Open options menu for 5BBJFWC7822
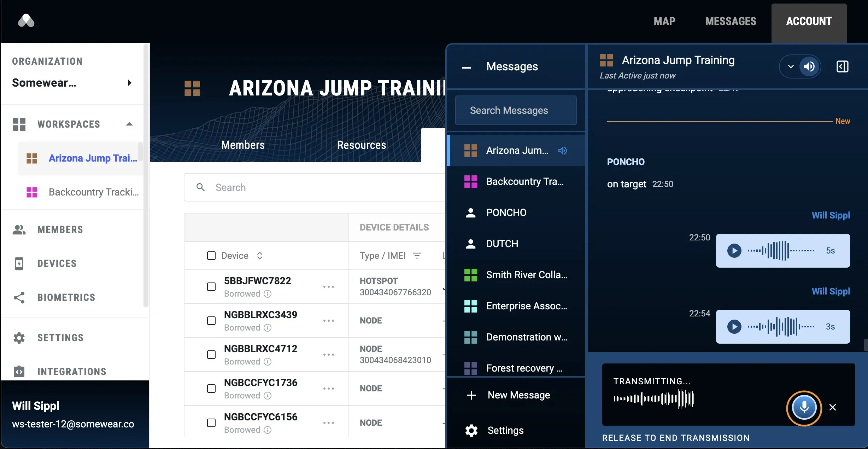Image resolution: width=868 pixels, height=449 pixels. coord(329,287)
